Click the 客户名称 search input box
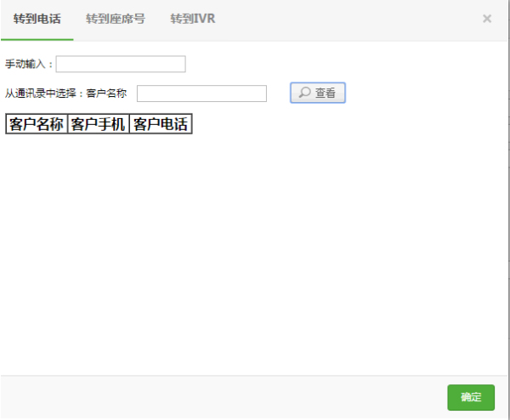 pos(201,94)
